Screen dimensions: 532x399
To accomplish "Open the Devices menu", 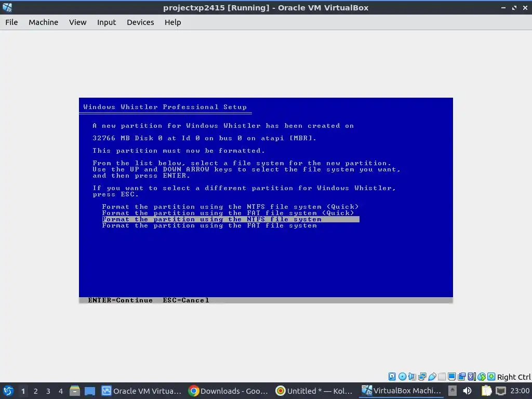I will 140,22.
